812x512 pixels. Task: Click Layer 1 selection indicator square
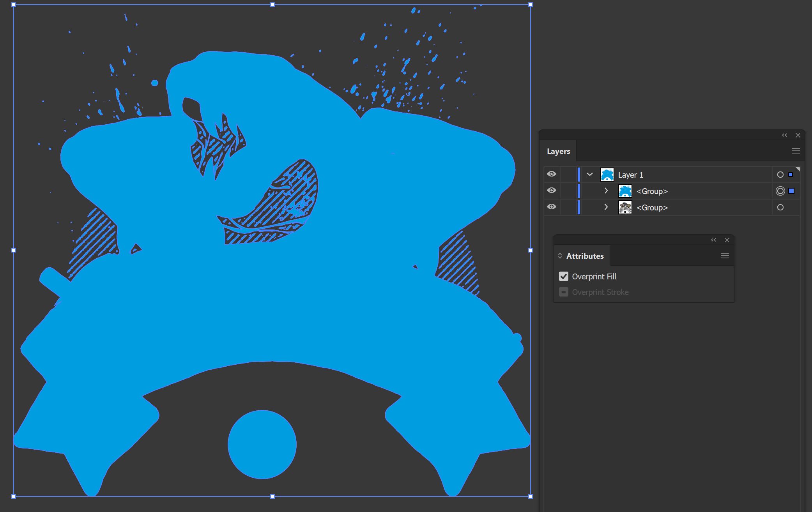791,175
